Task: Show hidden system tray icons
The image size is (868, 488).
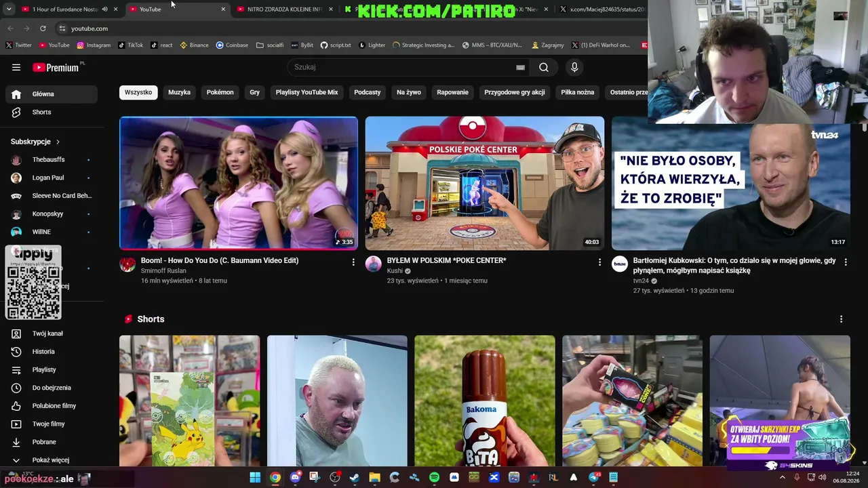Action: click(x=782, y=478)
